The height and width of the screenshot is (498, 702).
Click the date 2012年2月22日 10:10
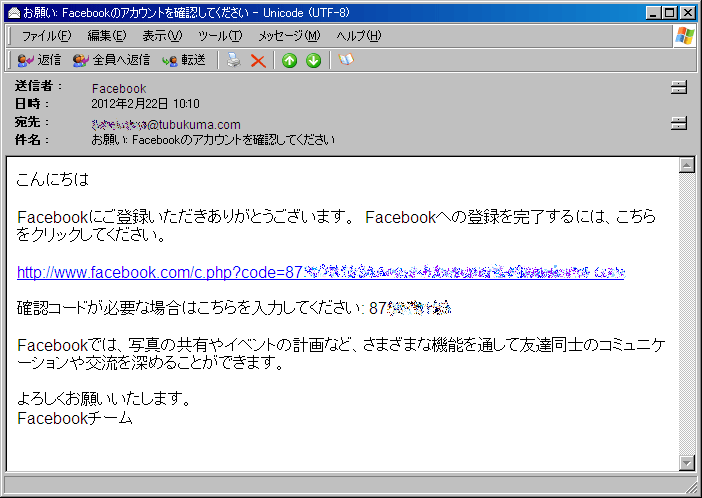[146, 104]
